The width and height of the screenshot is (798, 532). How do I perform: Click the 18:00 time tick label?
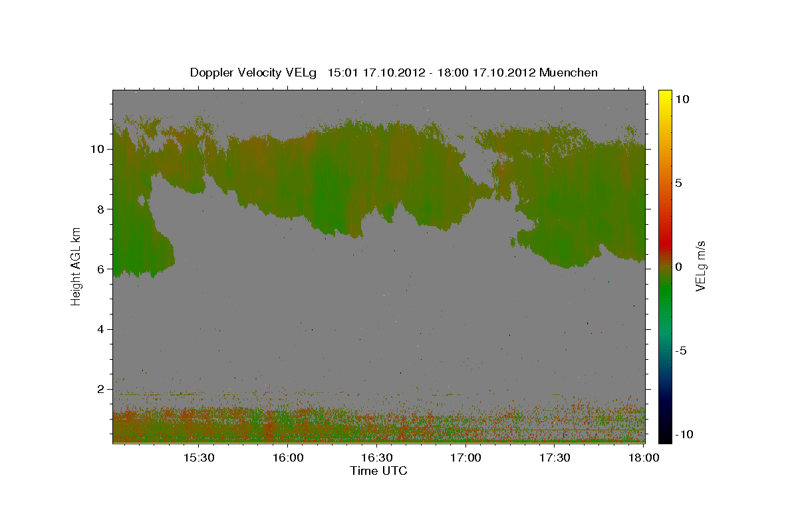point(644,458)
